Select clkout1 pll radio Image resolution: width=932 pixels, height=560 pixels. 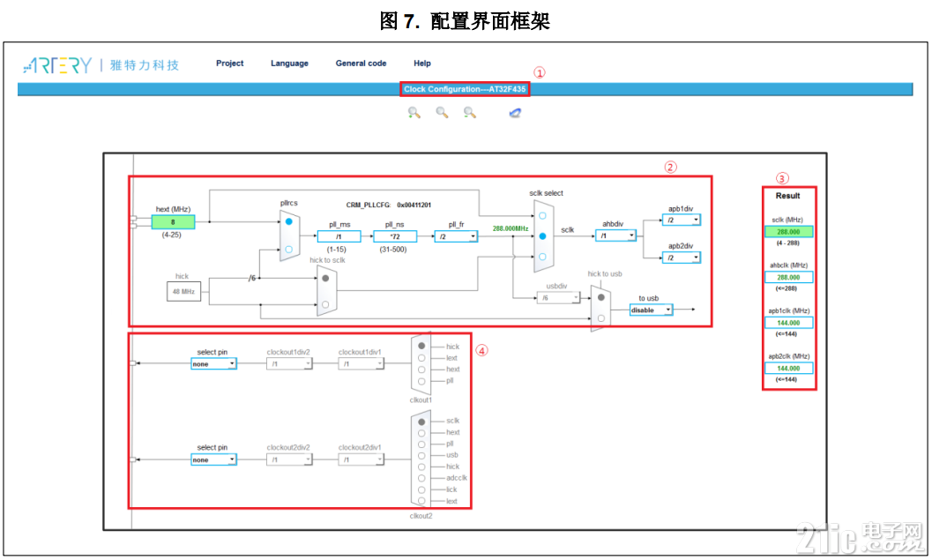pos(421,381)
